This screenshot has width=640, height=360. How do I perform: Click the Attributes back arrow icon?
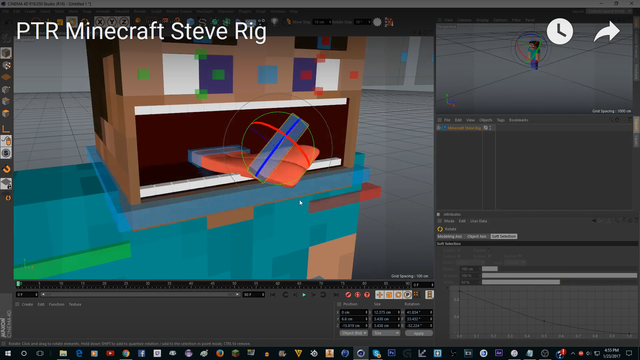point(594,221)
